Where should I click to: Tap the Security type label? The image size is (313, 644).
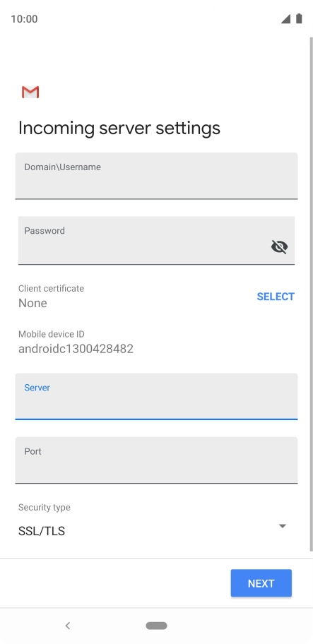(45, 508)
